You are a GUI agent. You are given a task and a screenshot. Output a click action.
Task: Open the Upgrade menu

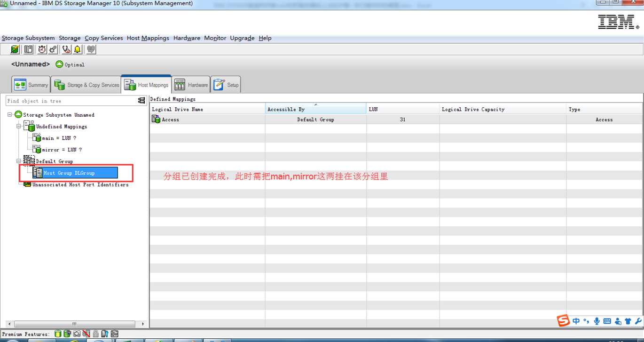[x=242, y=38]
